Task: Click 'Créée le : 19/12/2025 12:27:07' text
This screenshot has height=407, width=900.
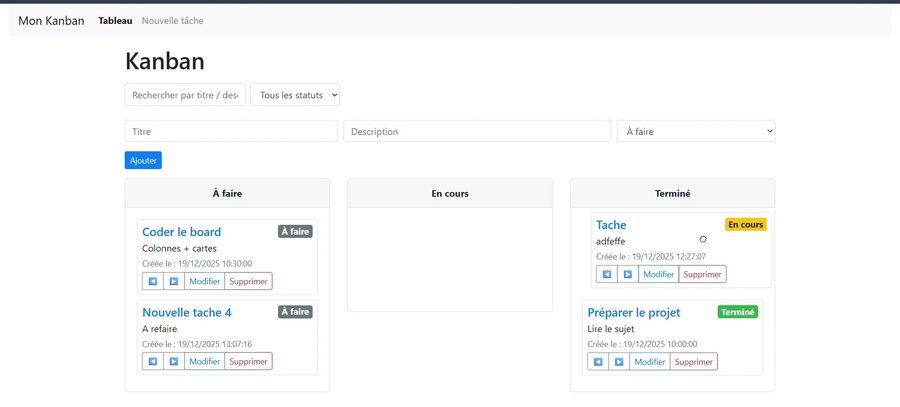Action: click(x=651, y=257)
